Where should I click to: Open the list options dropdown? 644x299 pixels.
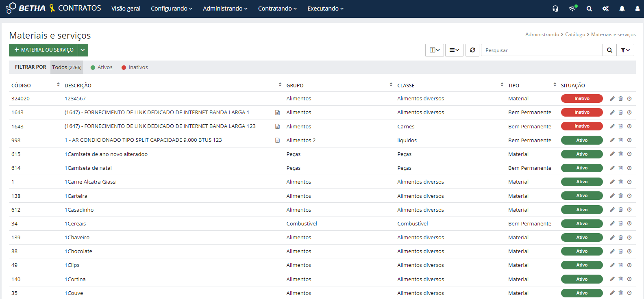click(454, 50)
